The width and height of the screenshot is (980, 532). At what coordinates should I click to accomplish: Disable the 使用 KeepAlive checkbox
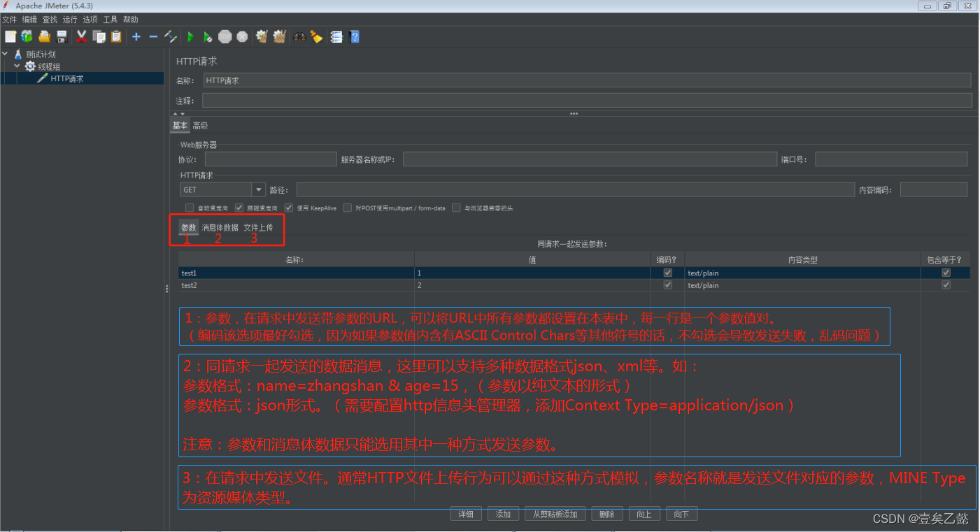[289, 208]
